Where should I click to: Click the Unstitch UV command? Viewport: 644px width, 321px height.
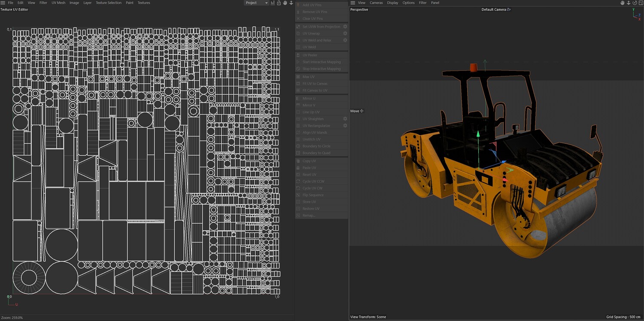click(x=322, y=139)
